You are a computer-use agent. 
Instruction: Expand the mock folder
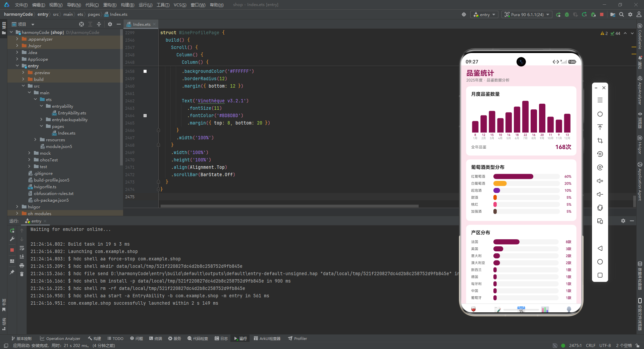(x=29, y=153)
